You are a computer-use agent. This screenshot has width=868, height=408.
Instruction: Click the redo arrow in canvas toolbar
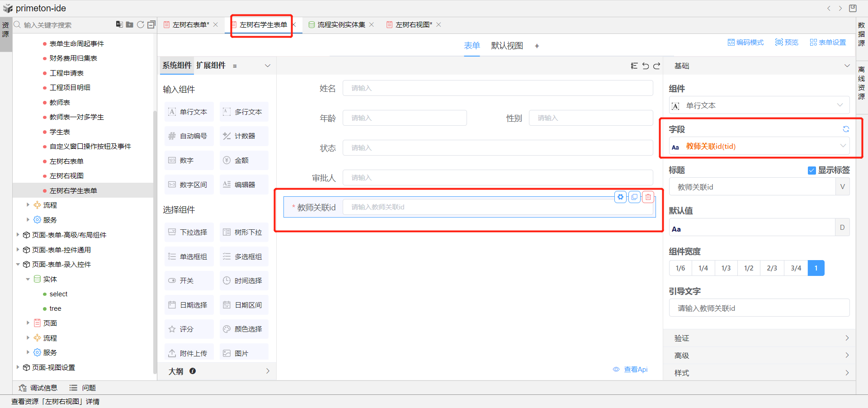[x=657, y=66]
